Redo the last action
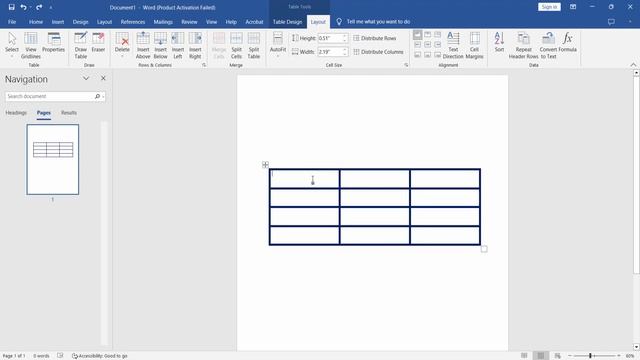The height and width of the screenshot is (360, 640). 39,7
